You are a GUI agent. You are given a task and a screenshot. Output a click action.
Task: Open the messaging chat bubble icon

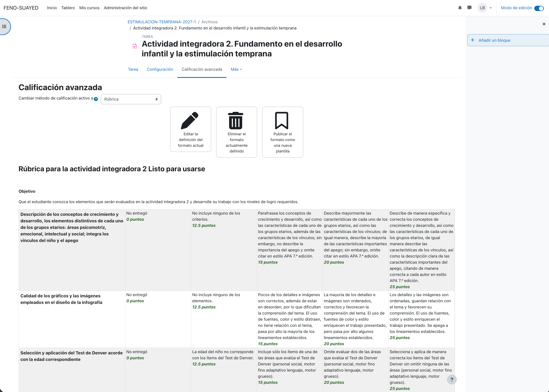(469, 8)
